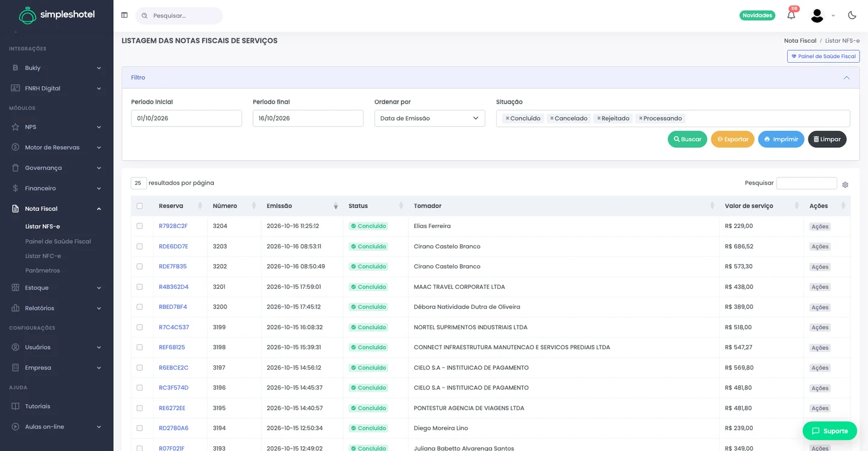Open Ações dropdown for Elias Ferreira
The height and width of the screenshot is (451, 868).
[820, 227]
